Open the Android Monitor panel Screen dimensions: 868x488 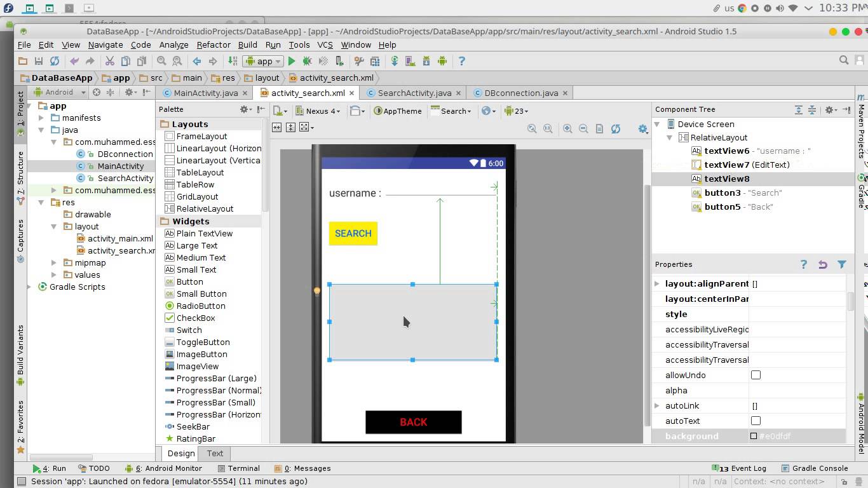[168, 468]
